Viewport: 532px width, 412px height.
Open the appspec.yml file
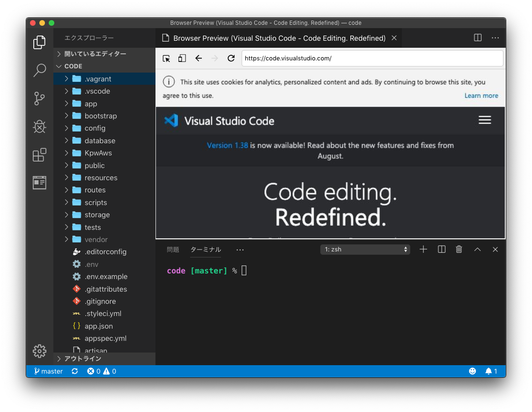[104, 338]
